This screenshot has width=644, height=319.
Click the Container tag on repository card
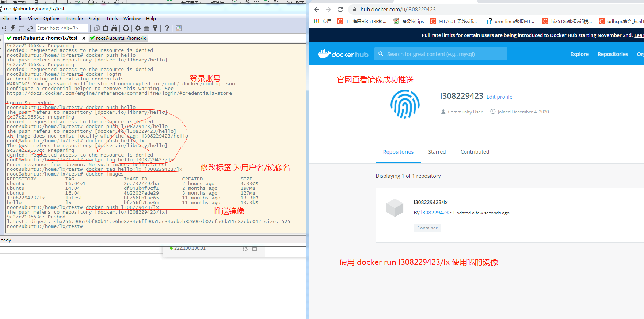pos(427,228)
